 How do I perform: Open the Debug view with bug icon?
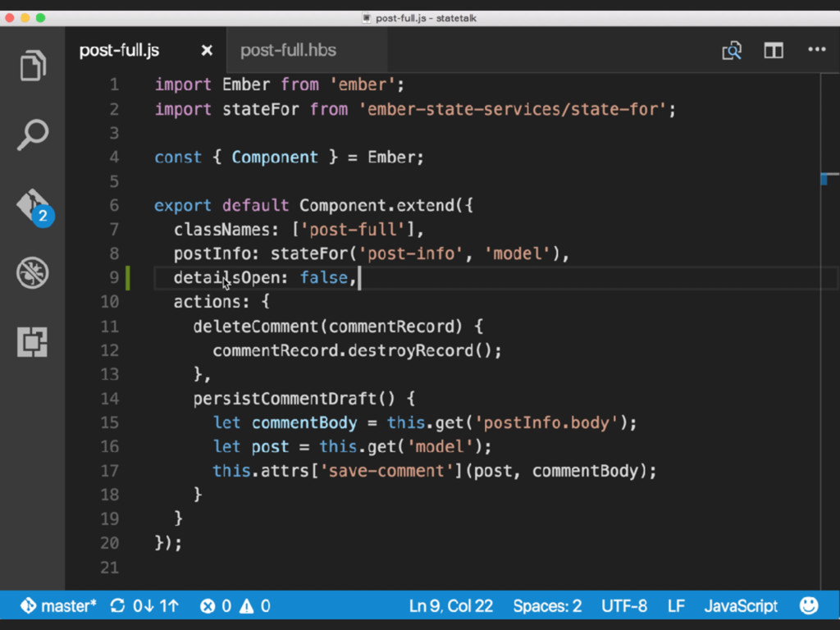point(33,272)
